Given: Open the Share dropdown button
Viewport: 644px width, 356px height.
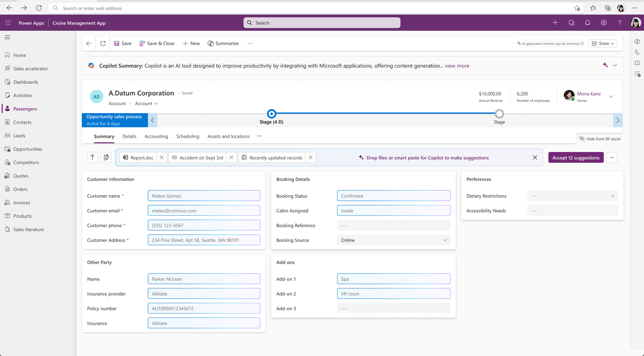Looking at the screenshot, I should tap(603, 43).
